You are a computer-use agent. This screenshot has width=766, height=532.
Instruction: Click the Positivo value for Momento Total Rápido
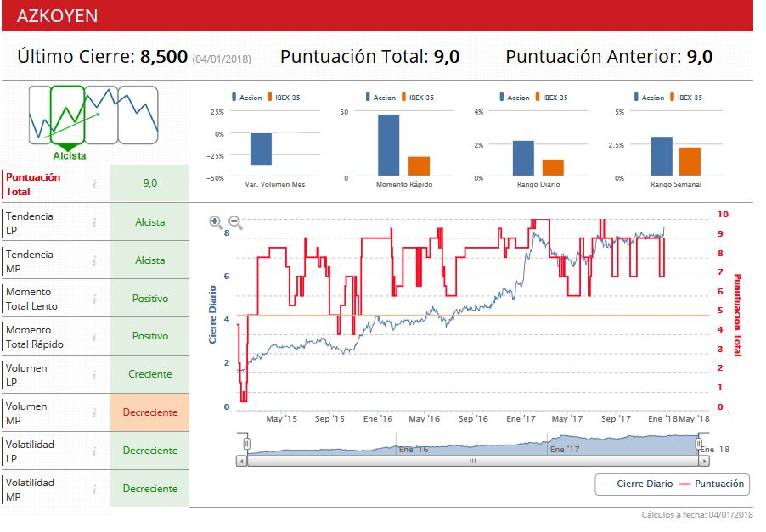pos(150,336)
